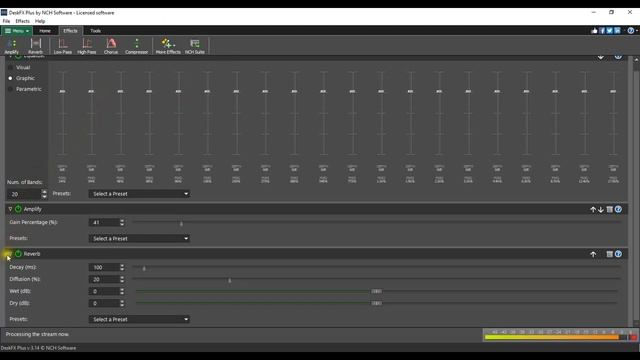The width and height of the screenshot is (640, 360).
Task: Add the Chorus effect
Action: tap(111, 46)
